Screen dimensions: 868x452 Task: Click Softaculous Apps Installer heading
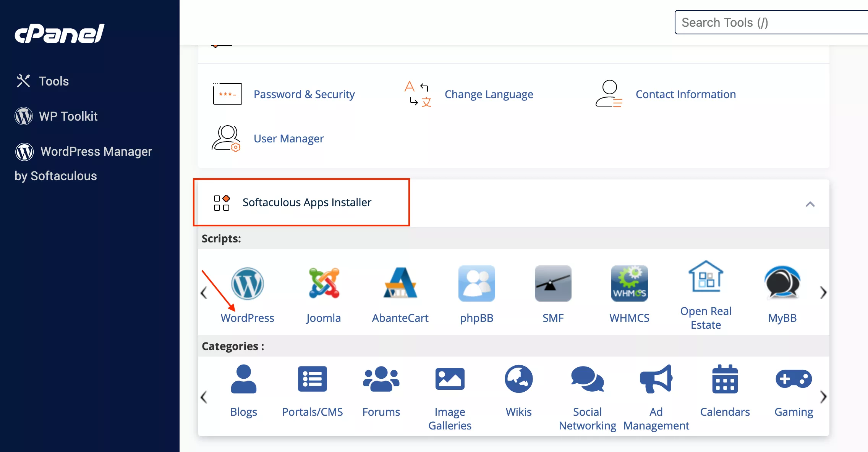(x=307, y=202)
